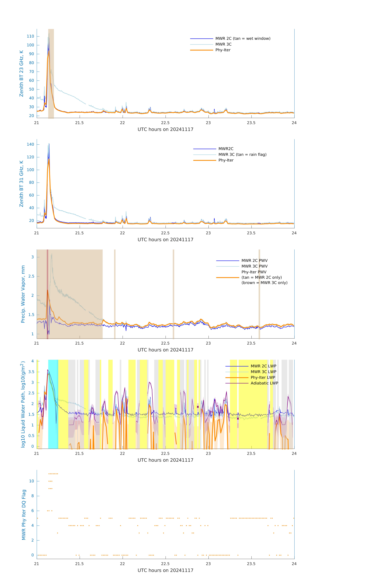375x588 pixels.
Task: Click the orange Phy-Iter PWV legend line
Action: [x=227, y=277]
